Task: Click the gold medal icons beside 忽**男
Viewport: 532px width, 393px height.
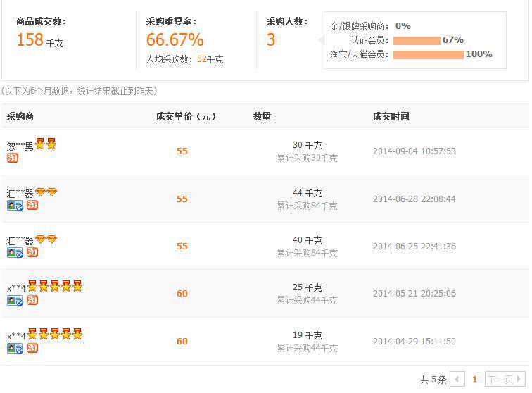Action: (x=46, y=144)
